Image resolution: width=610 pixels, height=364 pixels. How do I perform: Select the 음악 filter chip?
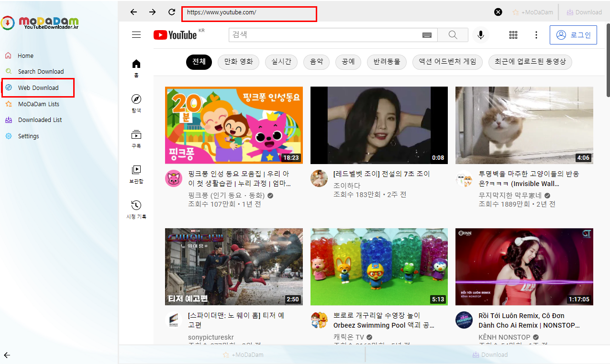[x=316, y=62]
